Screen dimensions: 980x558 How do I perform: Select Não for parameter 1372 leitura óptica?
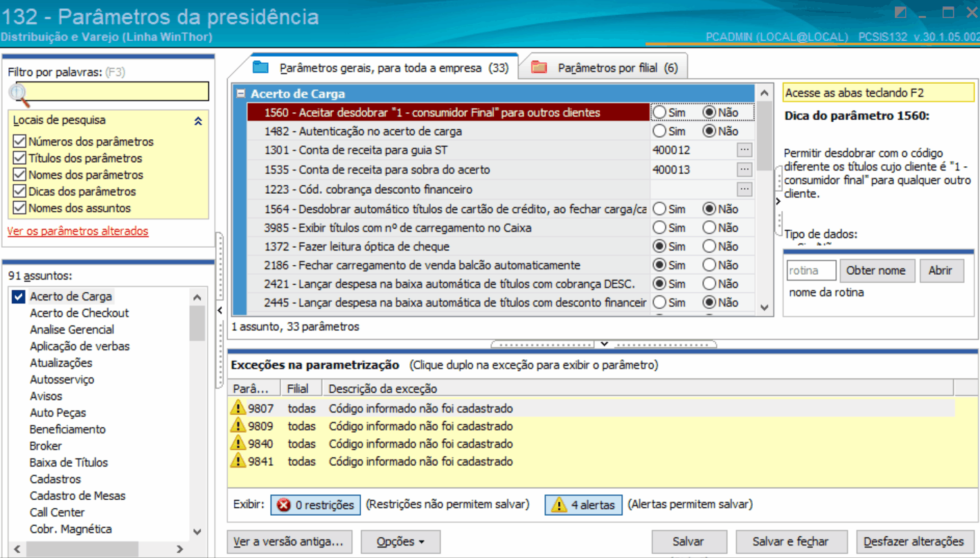click(710, 246)
